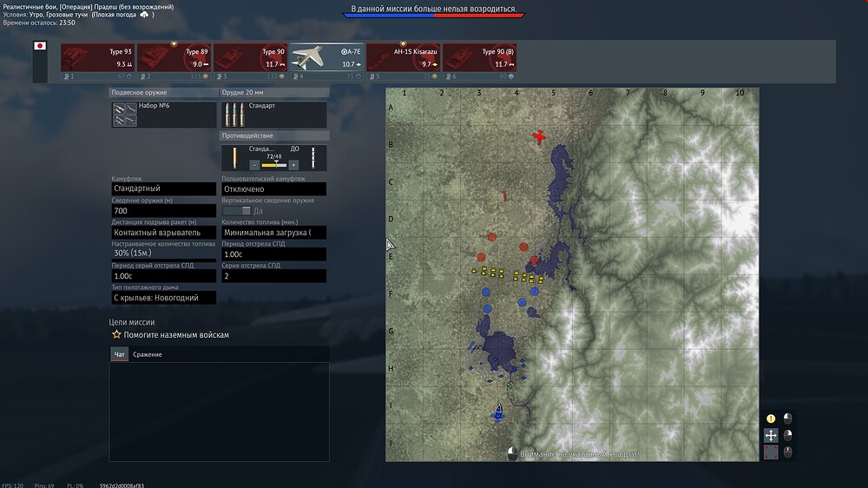Click the red enemy aircraft marker on map
Viewport: 868px width, 488px height.
pyautogui.click(x=540, y=136)
